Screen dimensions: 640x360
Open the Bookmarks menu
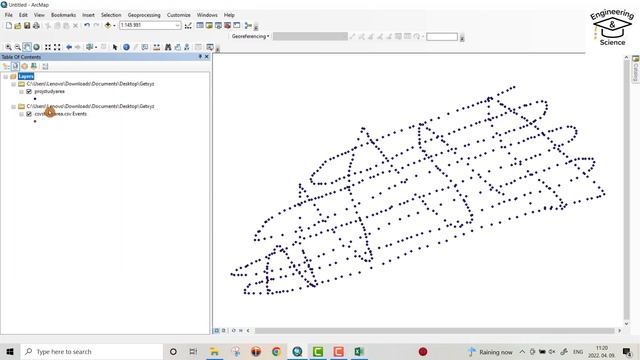pyautogui.click(x=63, y=15)
